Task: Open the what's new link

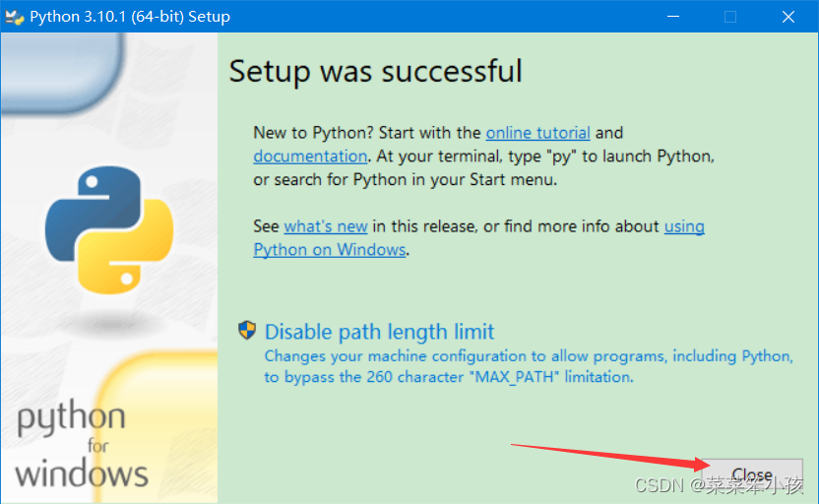Action: (x=326, y=226)
